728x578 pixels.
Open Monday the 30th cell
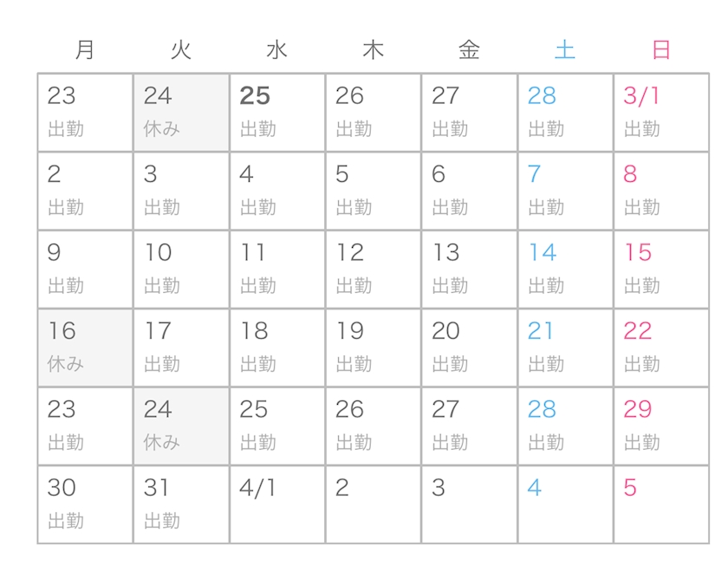tap(85, 504)
